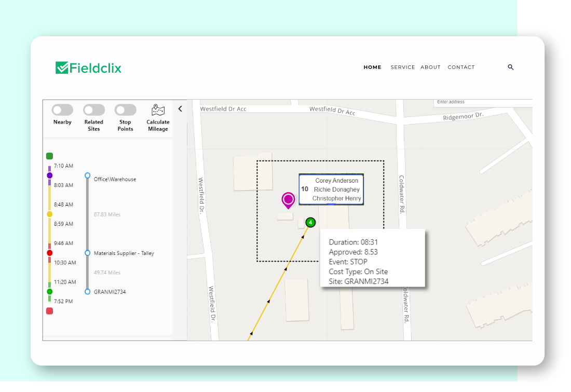This screenshot has height=392, width=571.
Task: Open the CONTACT page link
Action: click(461, 67)
